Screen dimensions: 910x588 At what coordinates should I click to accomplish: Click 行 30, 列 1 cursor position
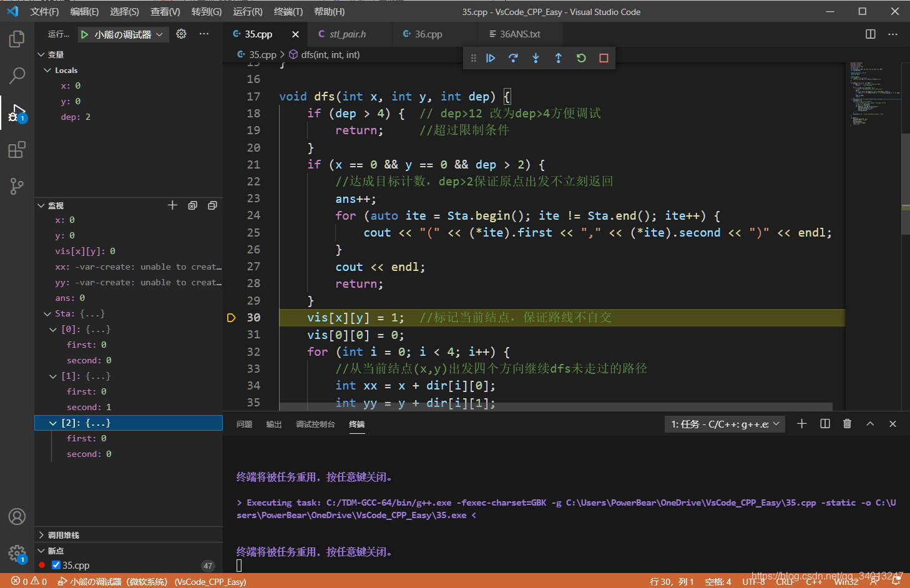672,581
